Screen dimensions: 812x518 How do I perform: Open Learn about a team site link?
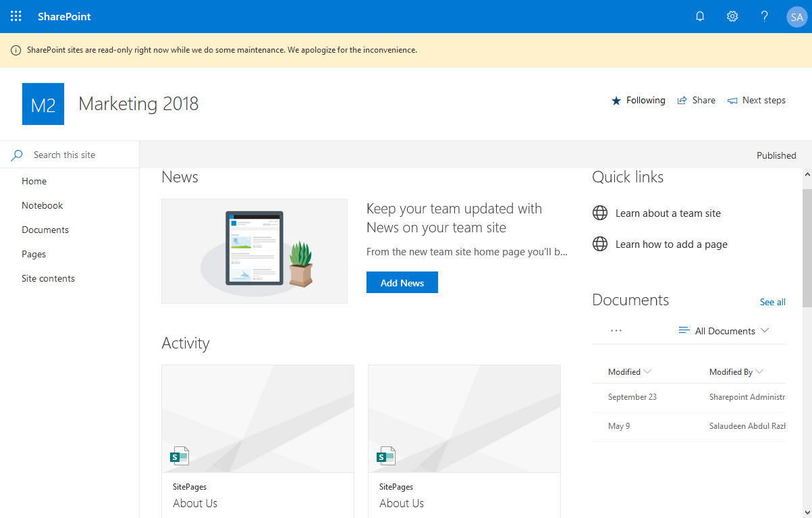[x=668, y=213]
